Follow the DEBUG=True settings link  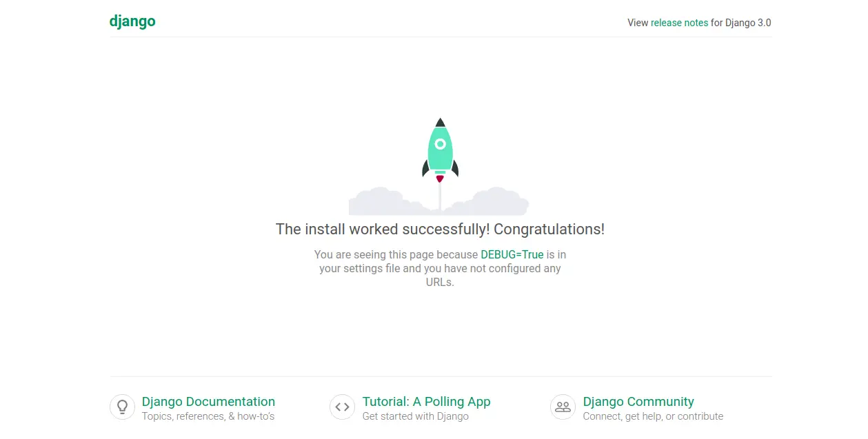coord(512,254)
